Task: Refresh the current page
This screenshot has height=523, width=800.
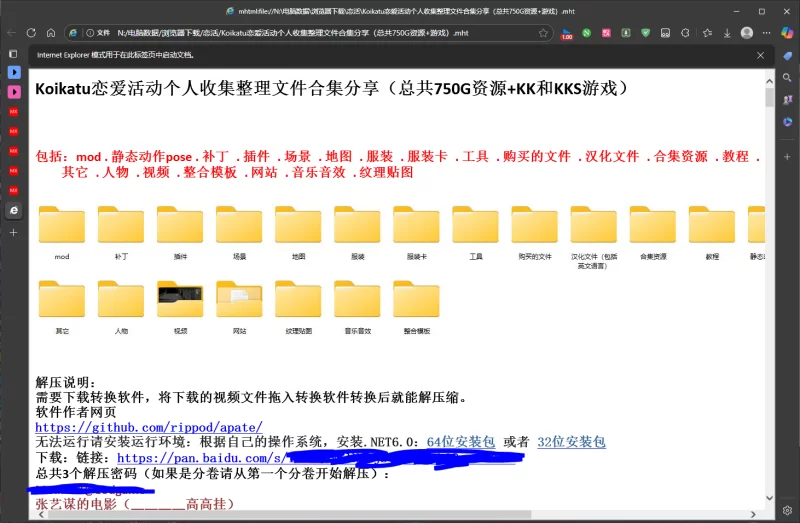Action: [x=31, y=33]
